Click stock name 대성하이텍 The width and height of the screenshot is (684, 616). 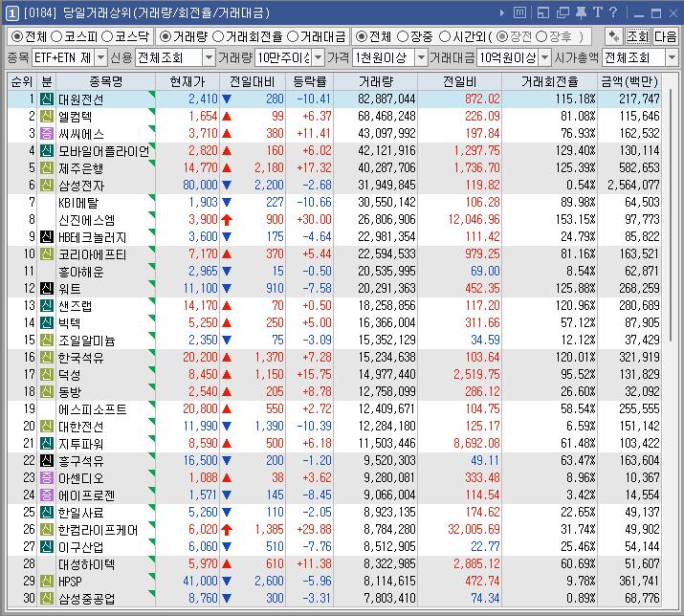point(86,564)
